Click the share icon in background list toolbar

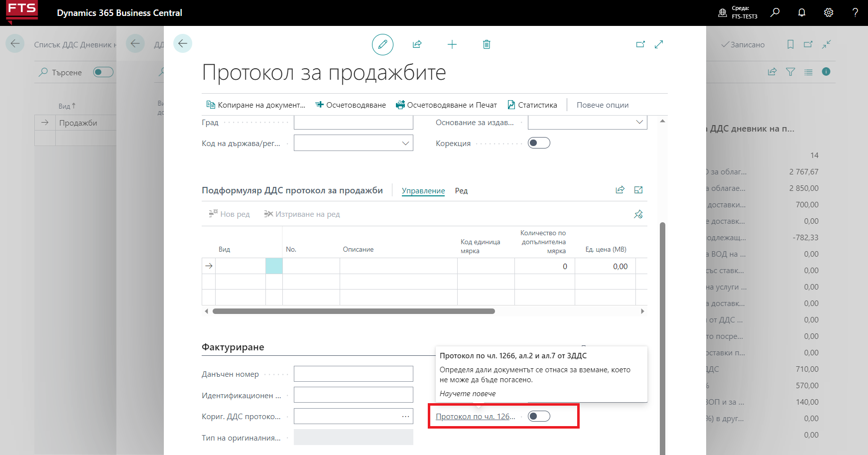[x=772, y=72]
